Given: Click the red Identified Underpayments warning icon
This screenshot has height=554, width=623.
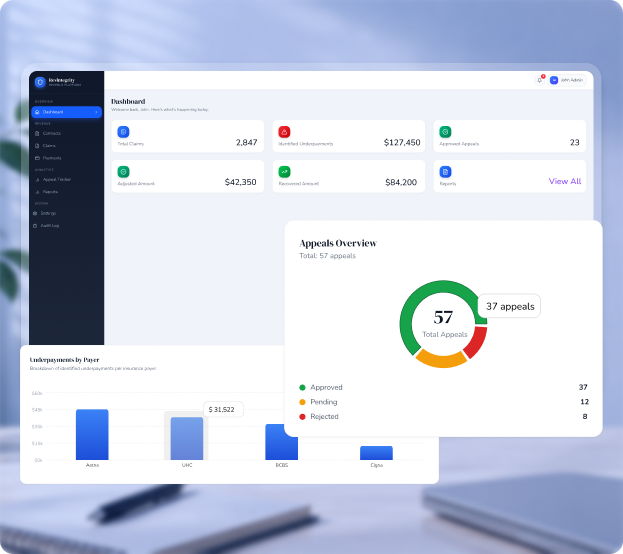Looking at the screenshot, I should click(284, 132).
